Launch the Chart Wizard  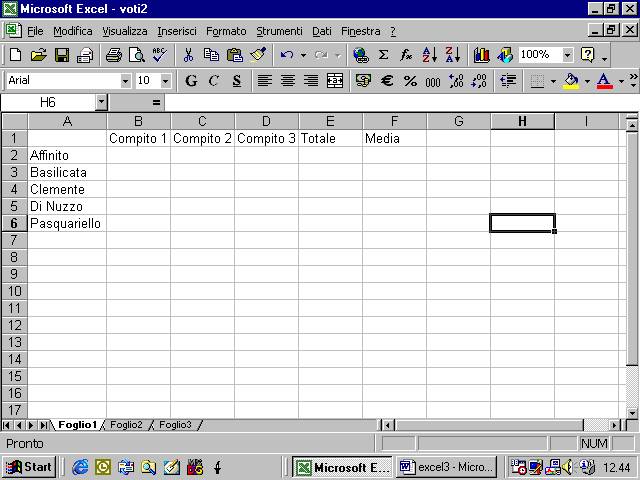[482, 55]
